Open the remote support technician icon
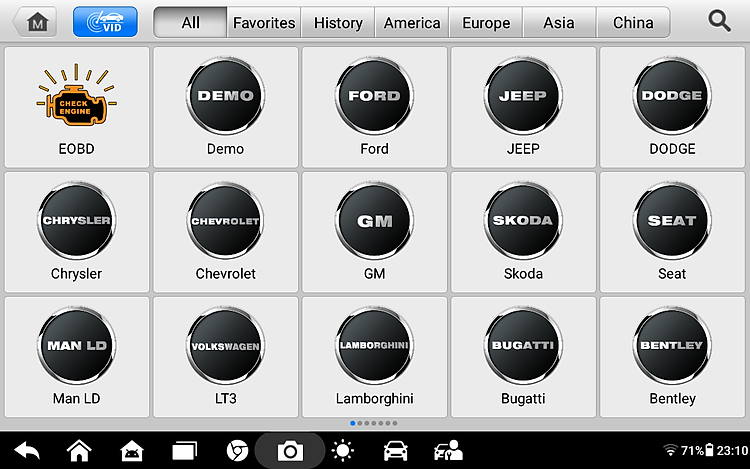750x469 pixels. [448, 450]
